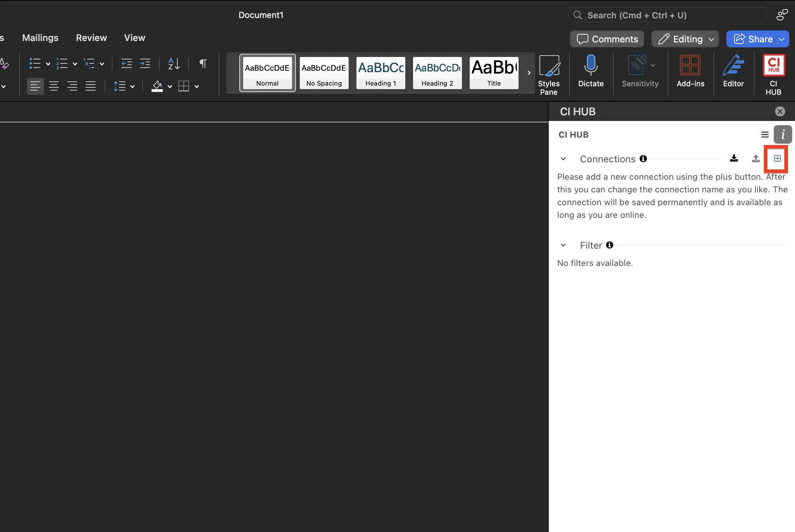
Task: Apply Heading 1 style
Action: click(381, 73)
